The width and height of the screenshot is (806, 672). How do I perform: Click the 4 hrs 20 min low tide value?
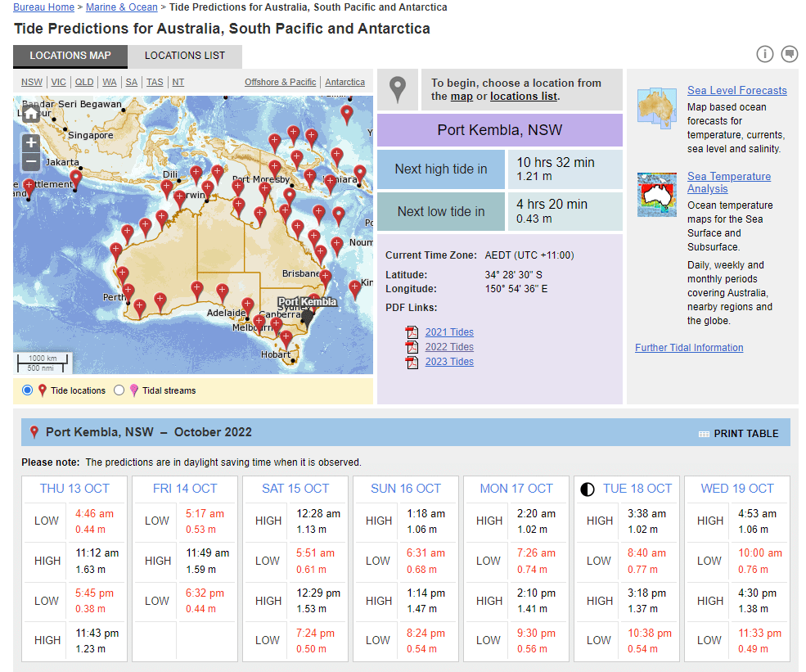[552, 204]
